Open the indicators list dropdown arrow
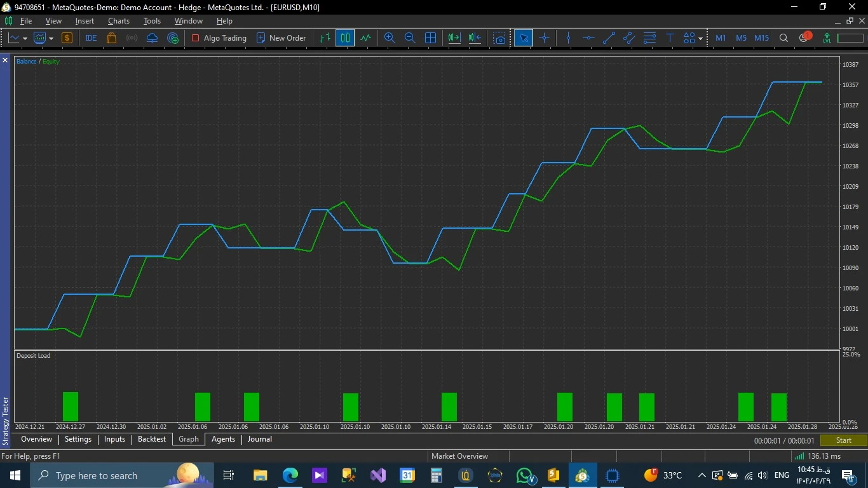The height and width of the screenshot is (488, 868). pos(51,39)
